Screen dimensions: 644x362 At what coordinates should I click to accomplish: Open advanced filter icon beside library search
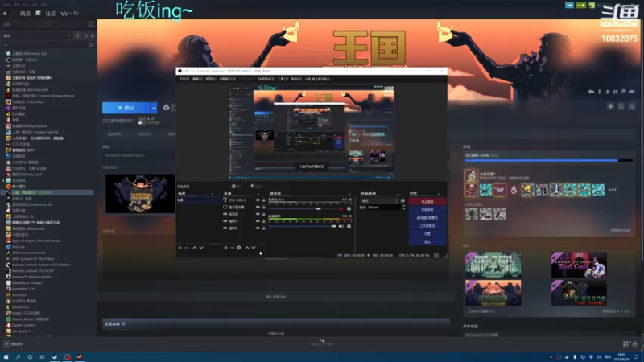[x=91, y=45]
